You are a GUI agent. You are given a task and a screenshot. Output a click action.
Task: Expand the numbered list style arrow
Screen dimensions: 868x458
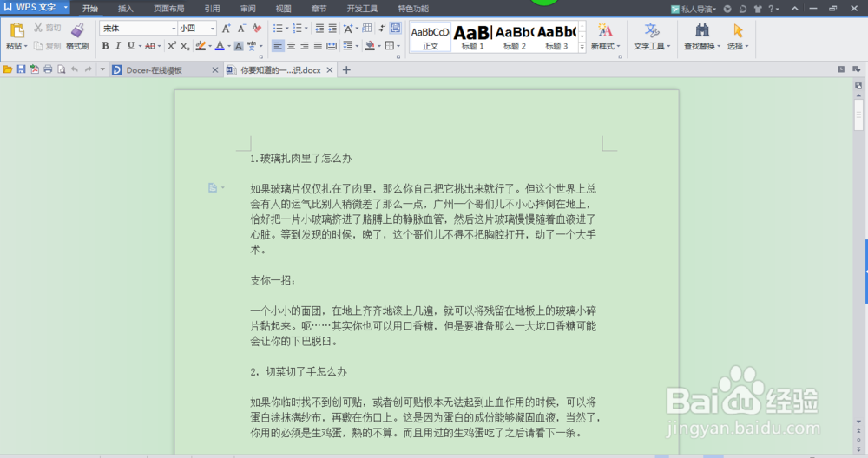coord(306,29)
